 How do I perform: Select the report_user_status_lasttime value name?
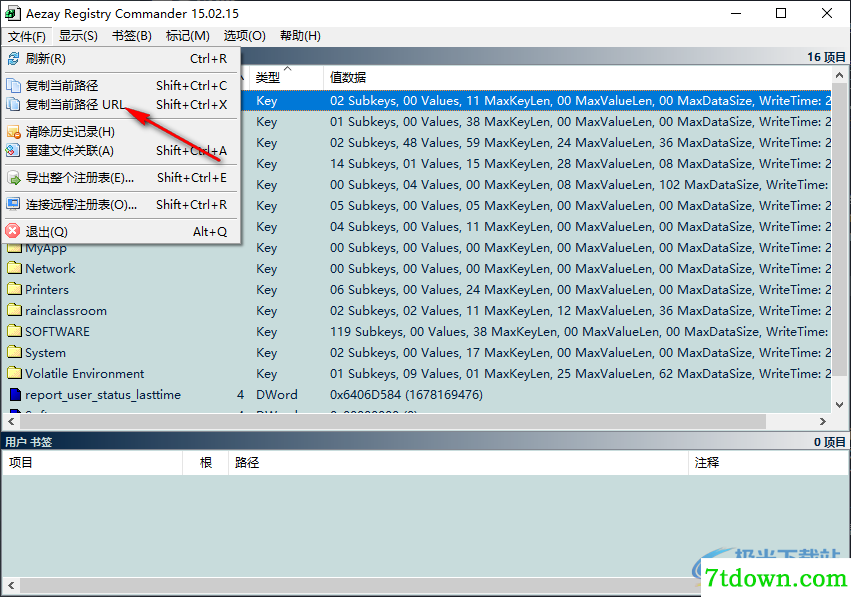103,395
